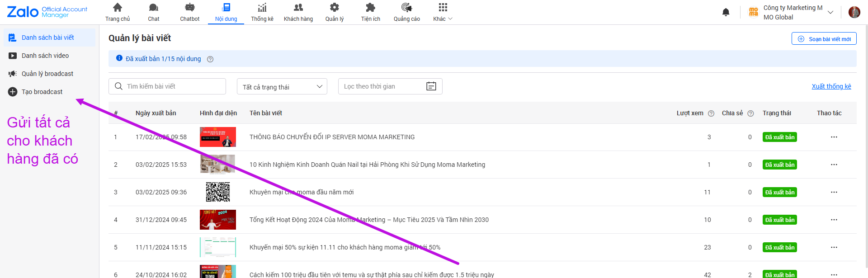Click help icon next to Lượt xem
This screenshot has width=868, height=278.
pos(711,113)
